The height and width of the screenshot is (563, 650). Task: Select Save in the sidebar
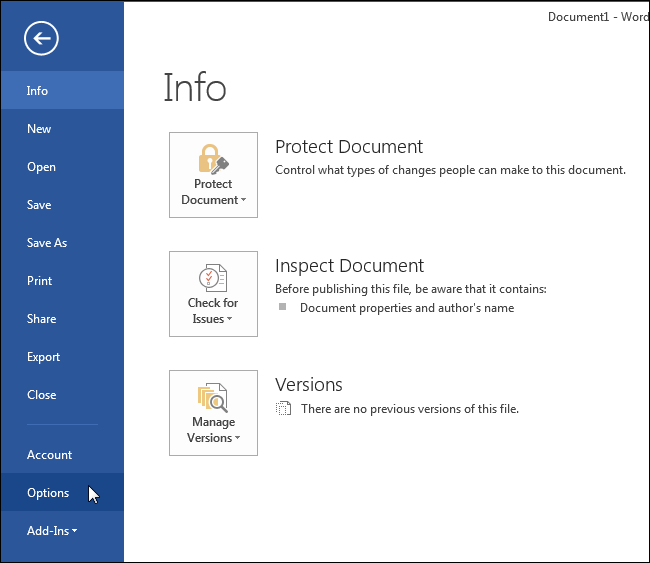point(62,205)
